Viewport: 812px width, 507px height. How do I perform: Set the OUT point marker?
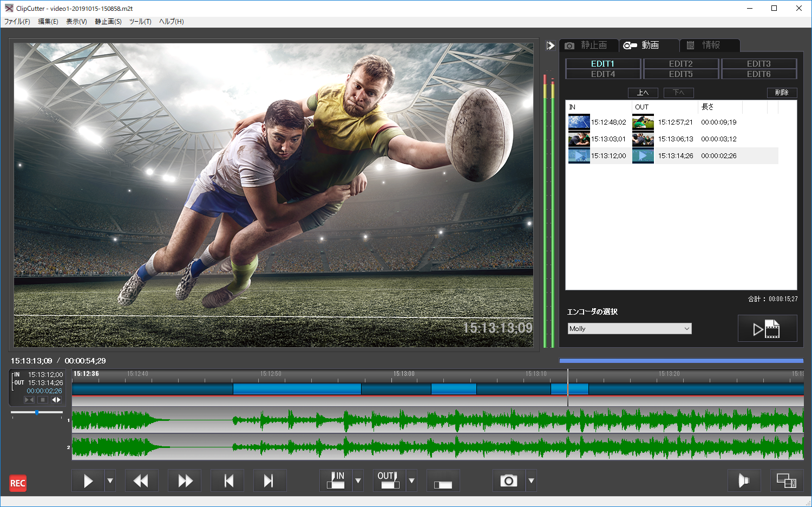[x=389, y=480]
